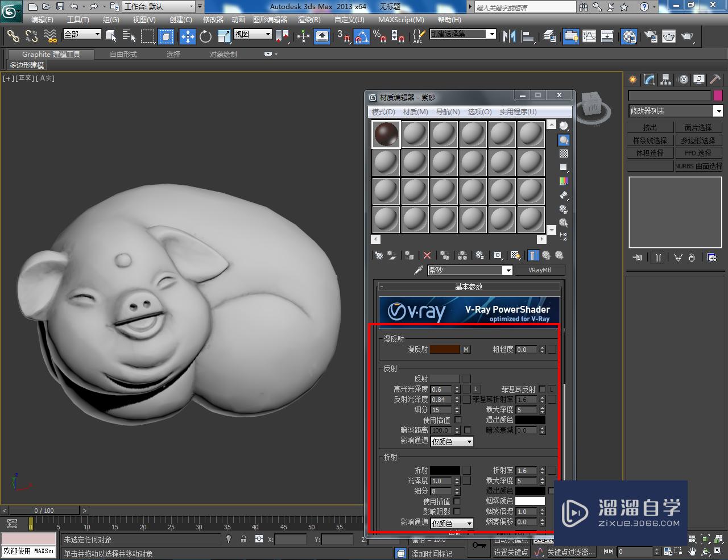
Task: Click Reset Map/Material red X icon
Action: [x=427, y=255]
